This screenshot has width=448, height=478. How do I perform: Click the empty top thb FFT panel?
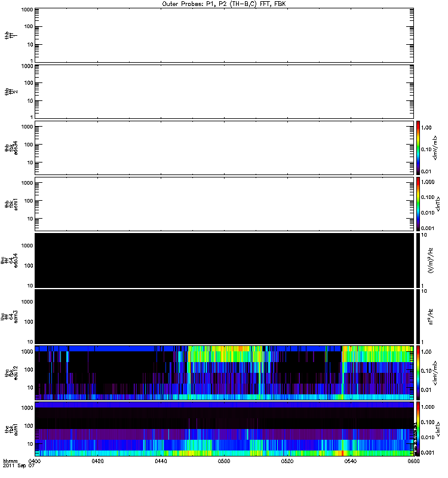[224, 35]
